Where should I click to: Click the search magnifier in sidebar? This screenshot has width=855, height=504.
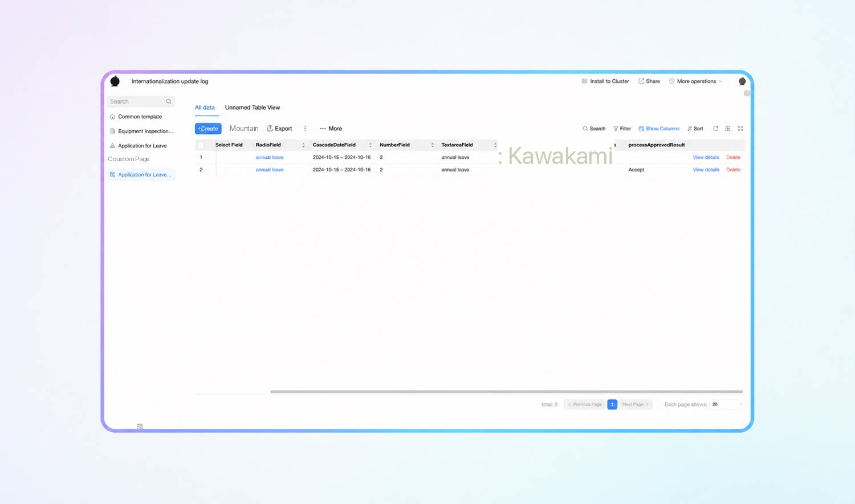tap(169, 101)
